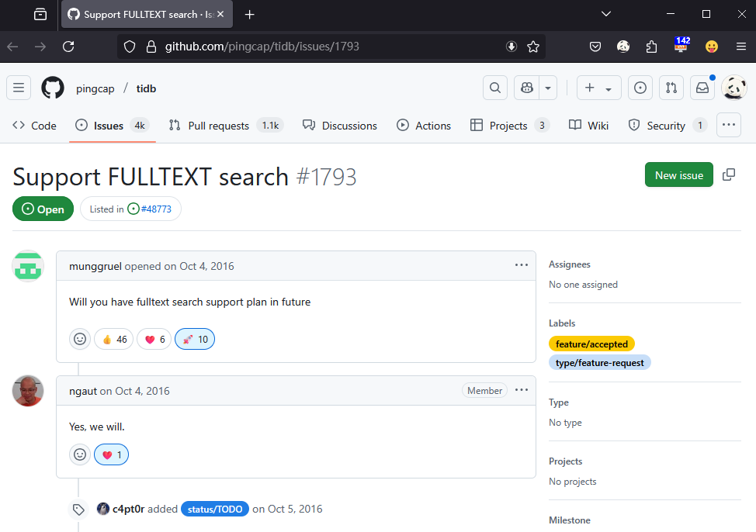Click the address bar download-style icon

click(512, 47)
